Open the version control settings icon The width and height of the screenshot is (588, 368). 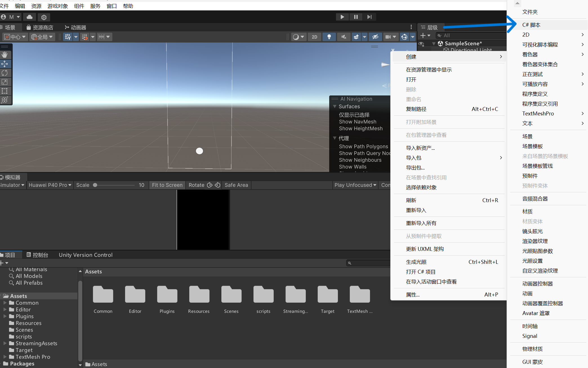pos(44,17)
